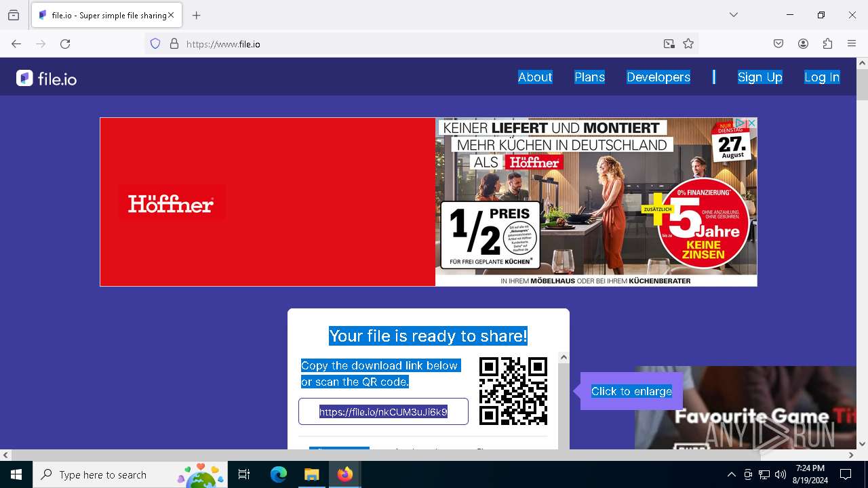The image size is (868, 488).
Task: Go back to previous page
Action: click(16, 44)
